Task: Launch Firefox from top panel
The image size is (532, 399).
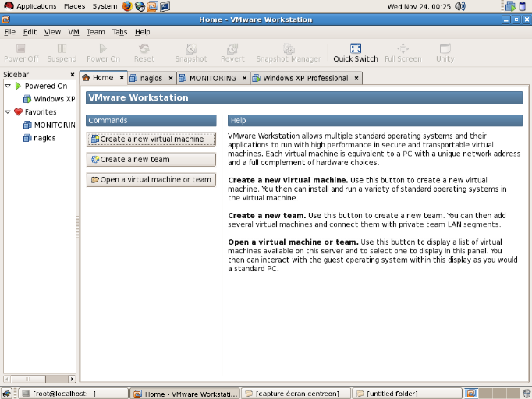Action: click(128, 6)
